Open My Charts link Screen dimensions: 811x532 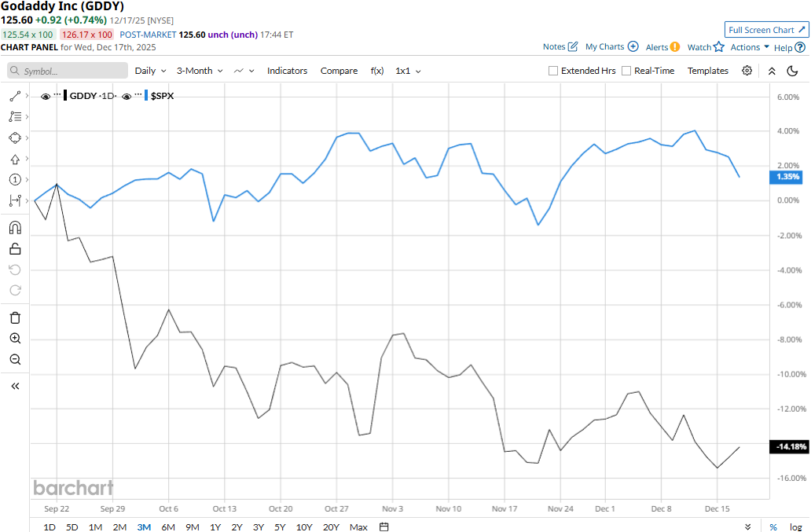(x=612, y=46)
